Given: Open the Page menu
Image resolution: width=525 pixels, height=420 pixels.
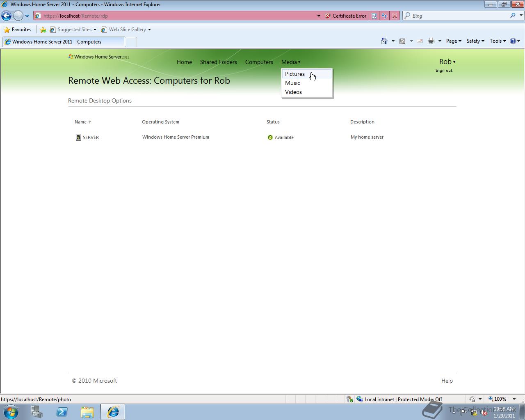Looking at the screenshot, I should coord(454,41).
